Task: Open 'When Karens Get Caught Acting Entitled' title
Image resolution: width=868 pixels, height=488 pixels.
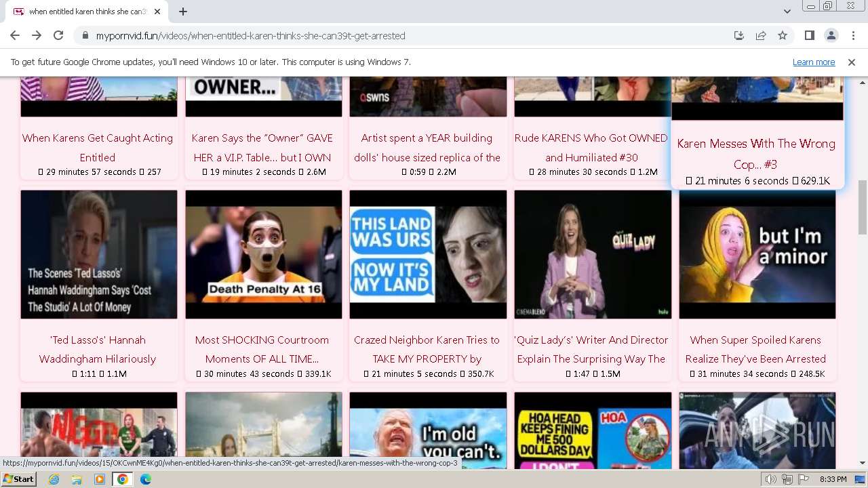Action: click(98, 147)
